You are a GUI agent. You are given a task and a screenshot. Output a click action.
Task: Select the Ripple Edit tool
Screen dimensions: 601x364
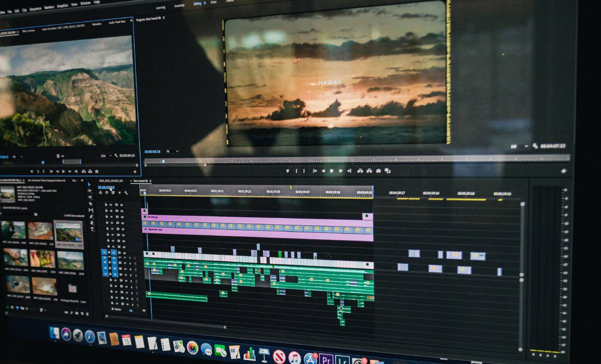[90, 197]
